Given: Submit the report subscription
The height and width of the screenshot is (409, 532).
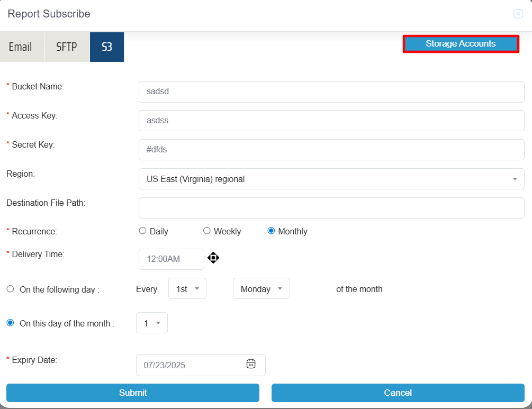Looking at the screenshot, I should (x=133, y=393).
